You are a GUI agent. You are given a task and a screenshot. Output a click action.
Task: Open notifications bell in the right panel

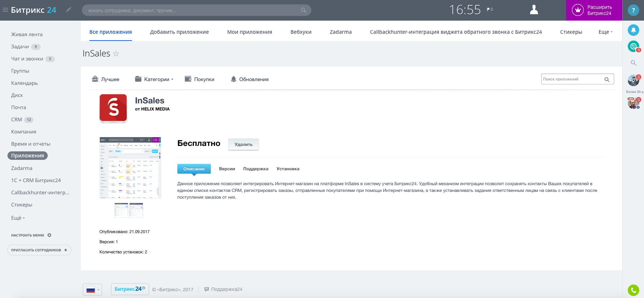point(634,30)
